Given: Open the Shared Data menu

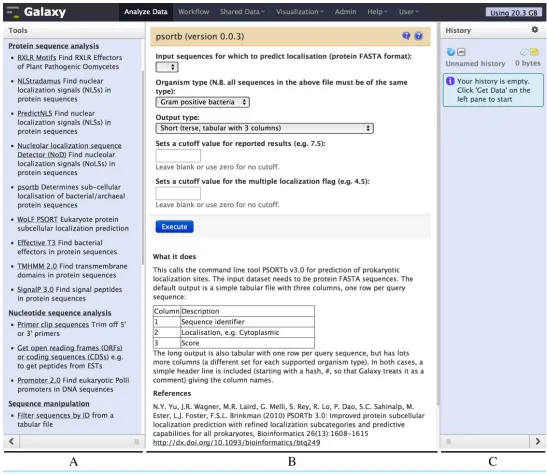Looking at the screenshot, I should (x=242, y=12).
